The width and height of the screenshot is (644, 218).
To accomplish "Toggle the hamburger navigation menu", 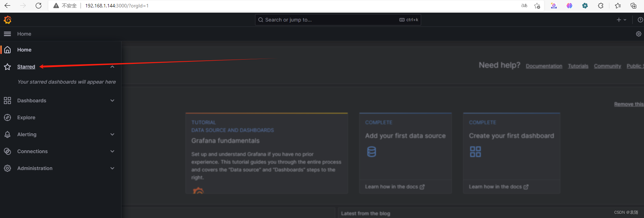I will (x=7, y=34).
